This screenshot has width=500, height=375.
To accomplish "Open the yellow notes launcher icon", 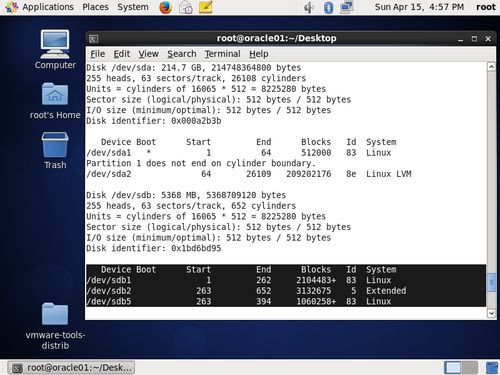I will pos(205,7).
